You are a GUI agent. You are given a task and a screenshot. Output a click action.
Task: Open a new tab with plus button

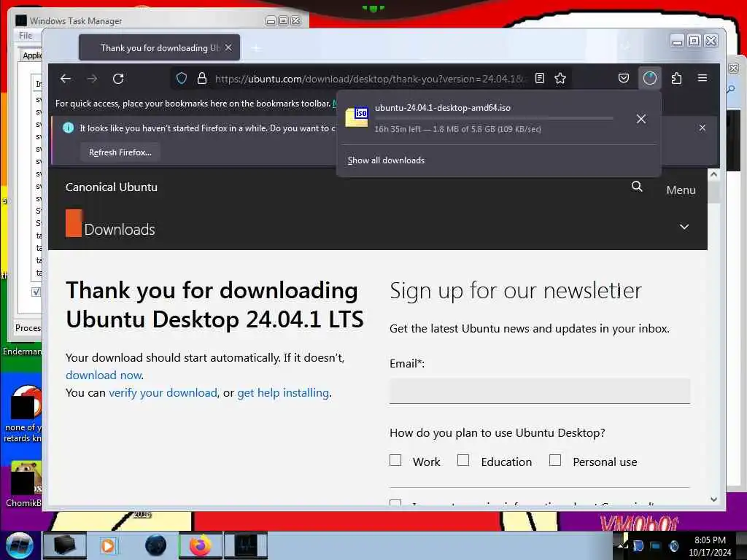256,48
